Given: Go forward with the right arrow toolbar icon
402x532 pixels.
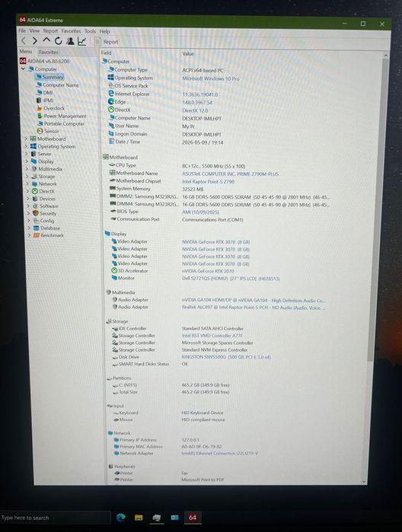Looking at the screenshot, I should point(34,41).
